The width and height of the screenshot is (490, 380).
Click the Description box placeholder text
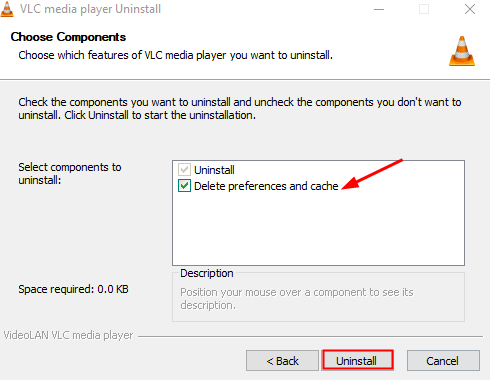point(297,298)
